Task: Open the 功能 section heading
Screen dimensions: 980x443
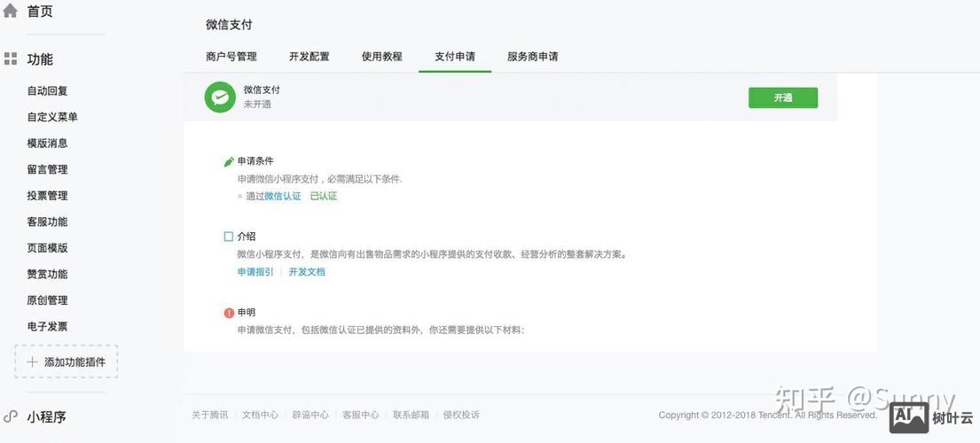Action: [40, 59]
